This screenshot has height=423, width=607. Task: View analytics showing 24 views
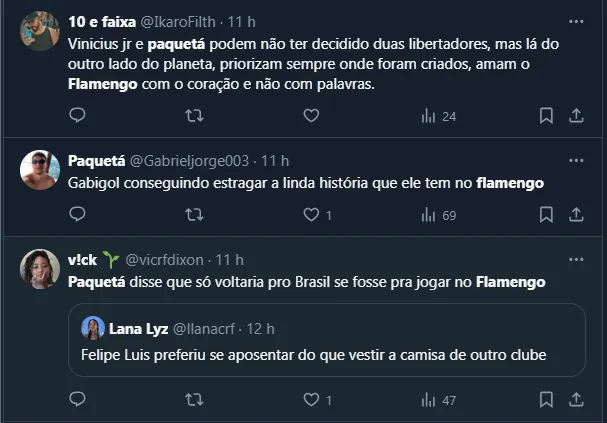[438, 116]
